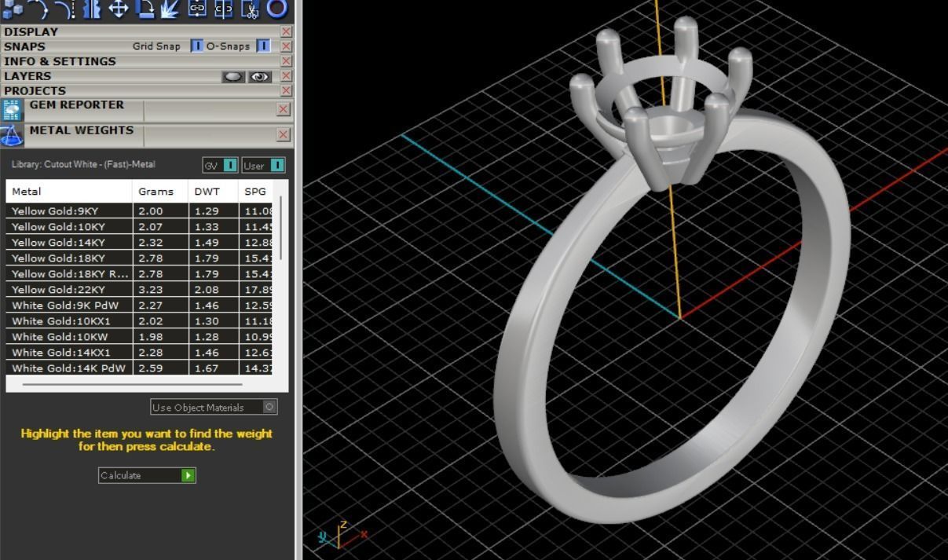Click the 2.08 DWT cell
The height and width of the screenshot is (560, 948).
[213, 290]
